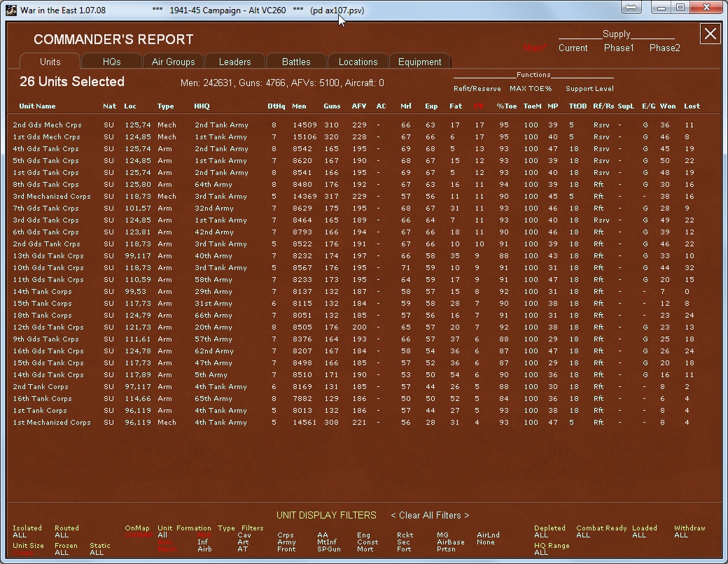The height and width of the screenshot is (564, 728).
Task: Toggle the Isolated filter value ALL
Action: 20,535
